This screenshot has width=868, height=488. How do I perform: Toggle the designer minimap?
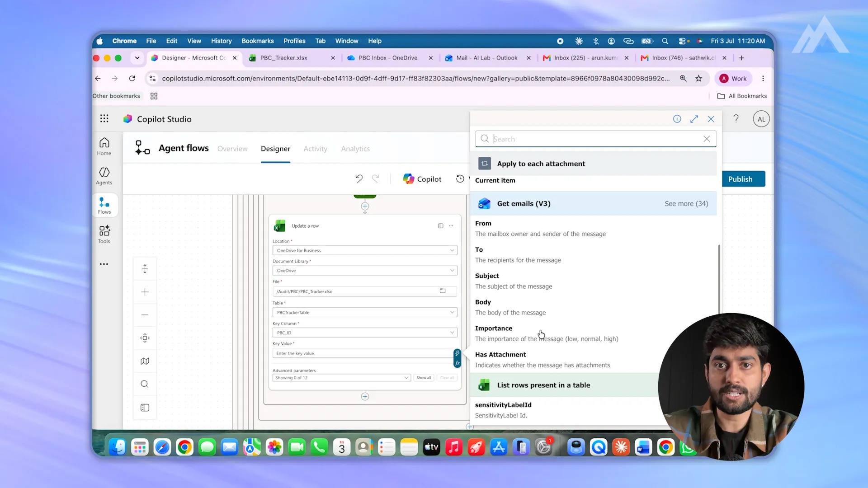click(145, 361)
